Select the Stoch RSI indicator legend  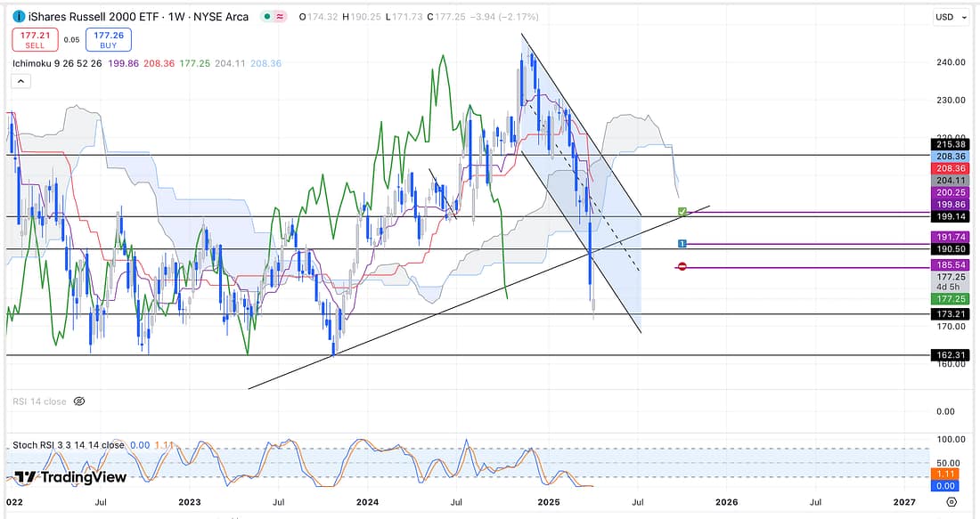click(x=68, y=444)
